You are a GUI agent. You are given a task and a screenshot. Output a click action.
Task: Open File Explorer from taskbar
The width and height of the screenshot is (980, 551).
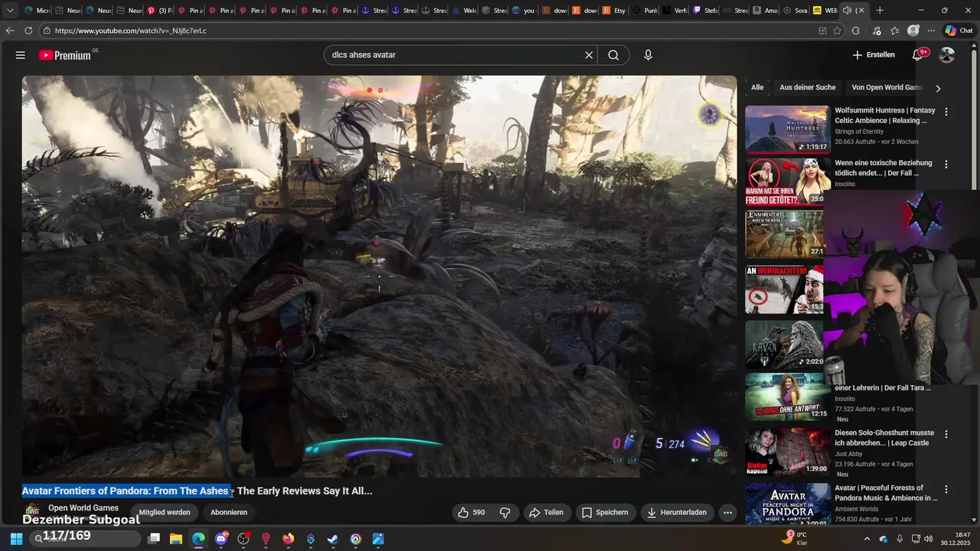click(175, 539)
